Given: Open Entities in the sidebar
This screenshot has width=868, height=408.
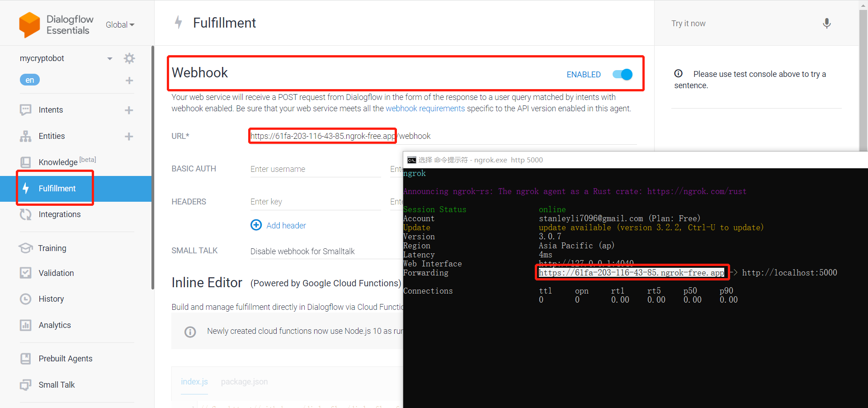Looking at the screenshot, I should [52, 136].
